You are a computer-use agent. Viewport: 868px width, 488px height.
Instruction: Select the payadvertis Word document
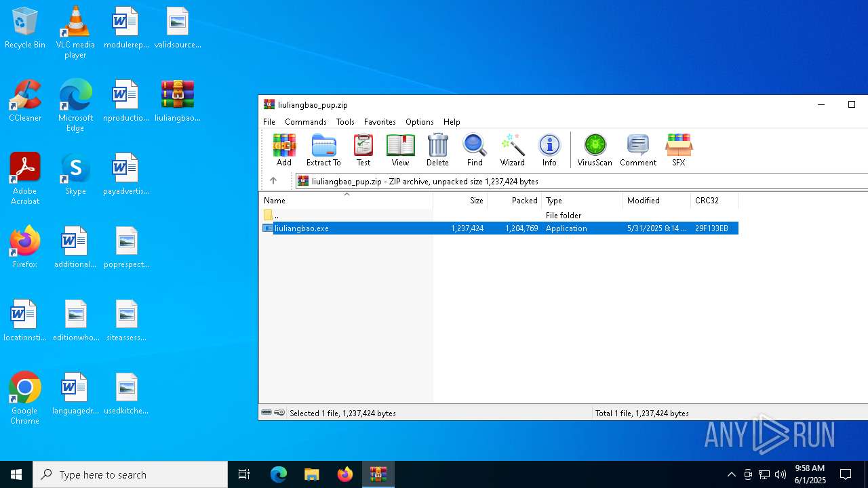126,175
